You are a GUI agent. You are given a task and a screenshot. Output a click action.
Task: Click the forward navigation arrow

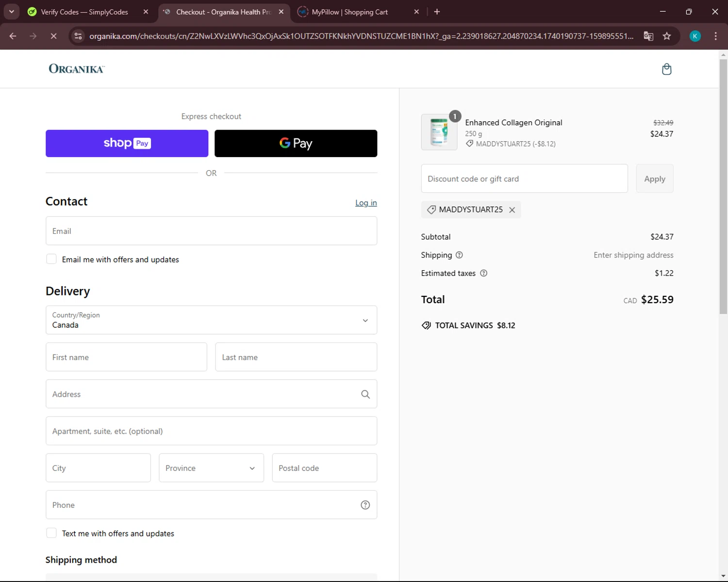[x=33, y=36]
